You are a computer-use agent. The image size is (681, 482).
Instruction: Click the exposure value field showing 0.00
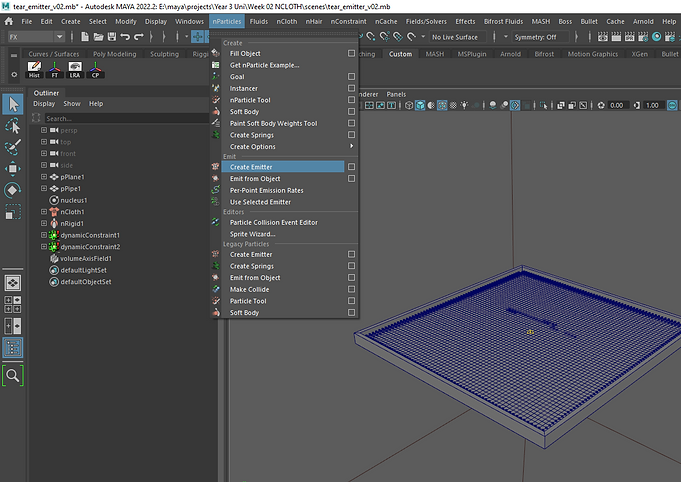click(617, 105)
